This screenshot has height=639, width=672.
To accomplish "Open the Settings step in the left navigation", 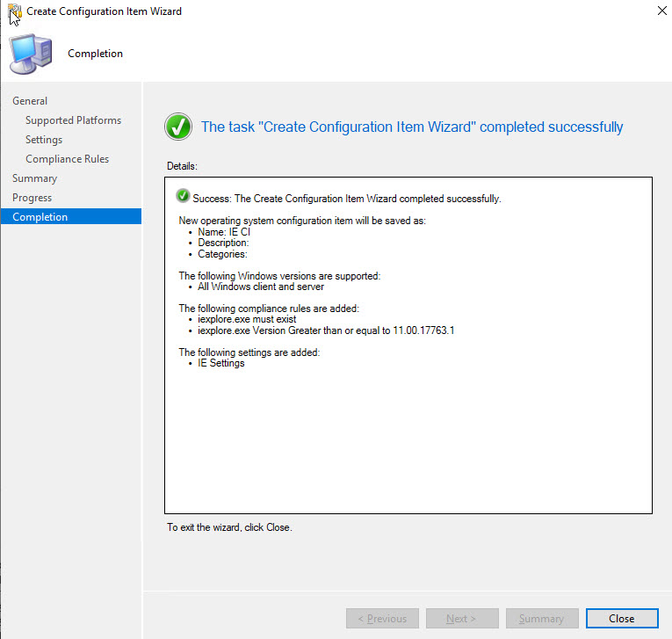I will pos(44,140).
